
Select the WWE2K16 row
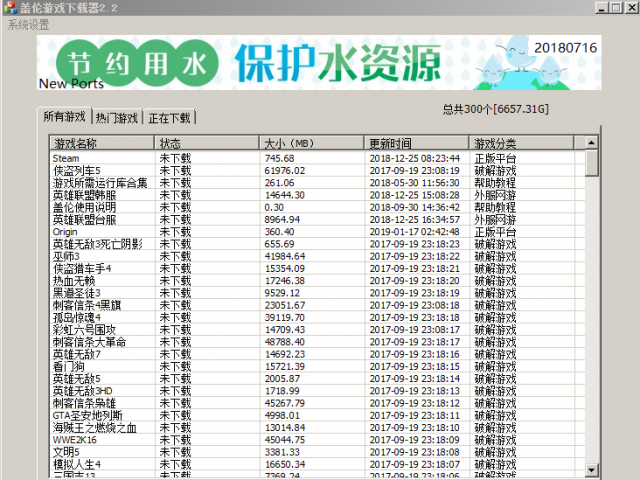point(316,440)
